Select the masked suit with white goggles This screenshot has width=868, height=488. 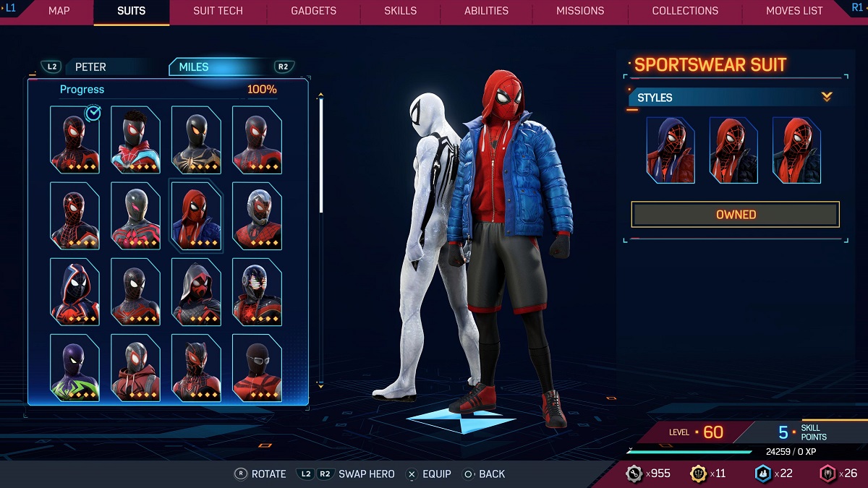pos(257,368)
